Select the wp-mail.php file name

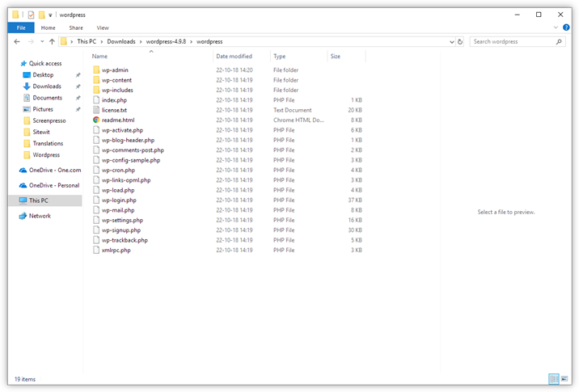[x=118, y=210]
